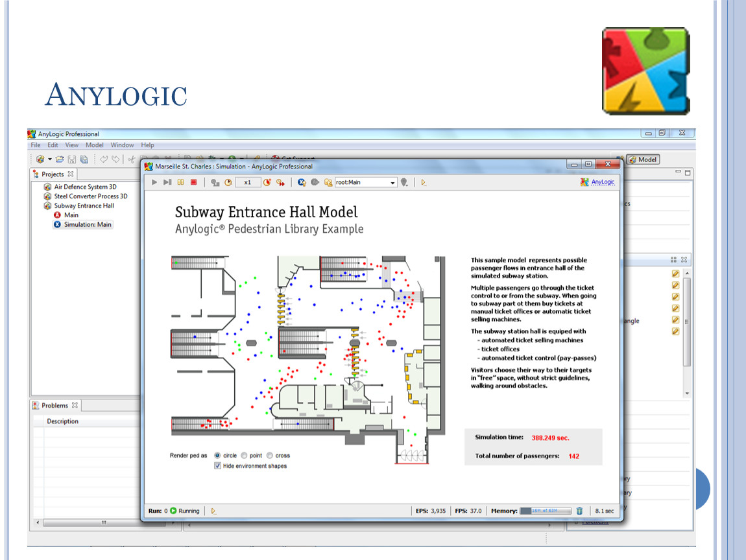The image size is (746, 560).
Task: Click the Memory usage bar
Action: click(546, 511)
